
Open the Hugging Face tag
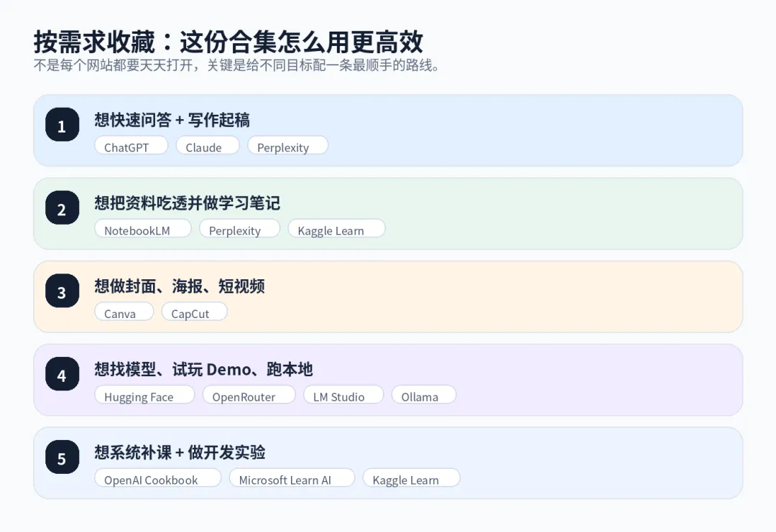[x=144, y=395]
